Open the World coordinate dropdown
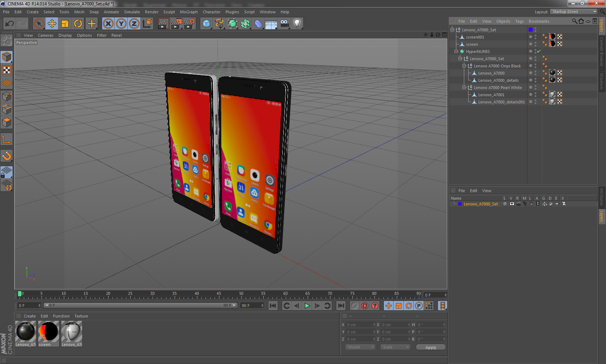 click(x=360, y=347)
